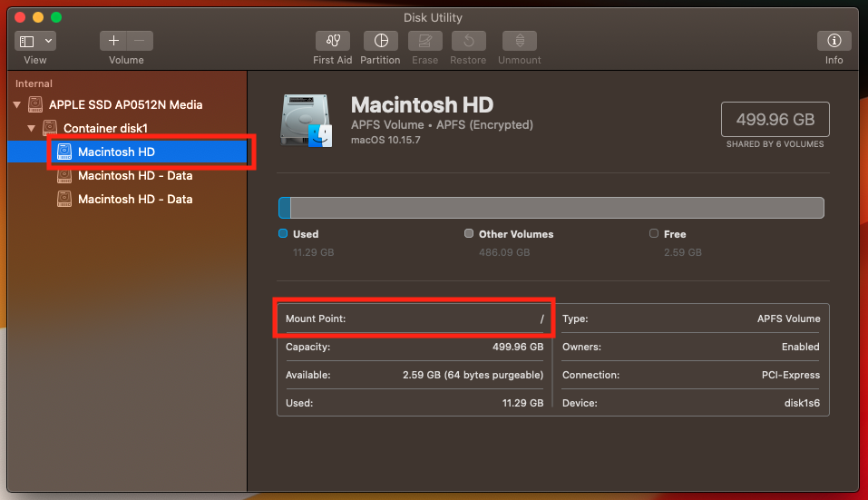This screenshot has height=500, width=868.
Task: Click the Free legend swatch
Action: coord(654,233)
